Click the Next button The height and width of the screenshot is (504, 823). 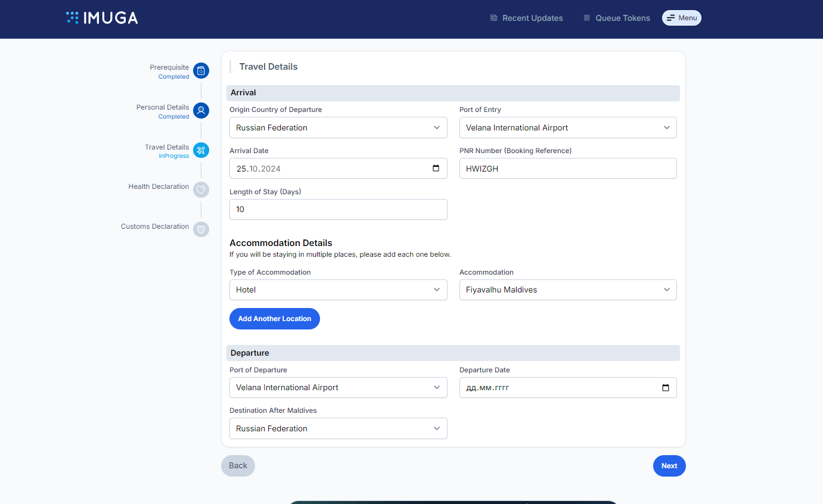point(669,466)
